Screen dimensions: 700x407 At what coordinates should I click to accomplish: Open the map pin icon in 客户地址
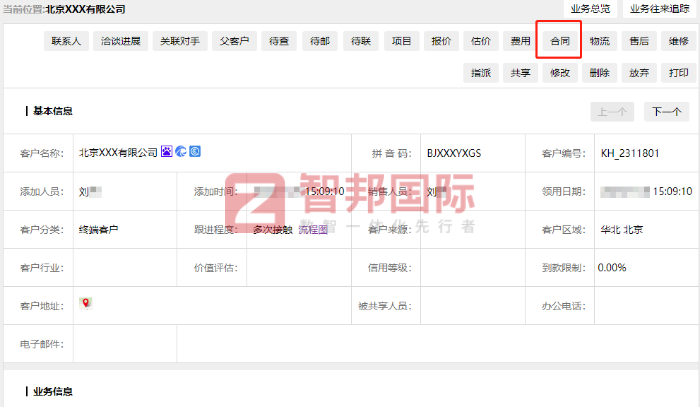[x=86, y=303]
